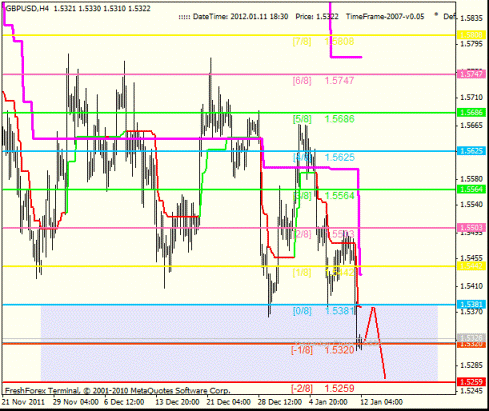Click the [0/8] blue level label
489x411 pixels.
(302, 311)
